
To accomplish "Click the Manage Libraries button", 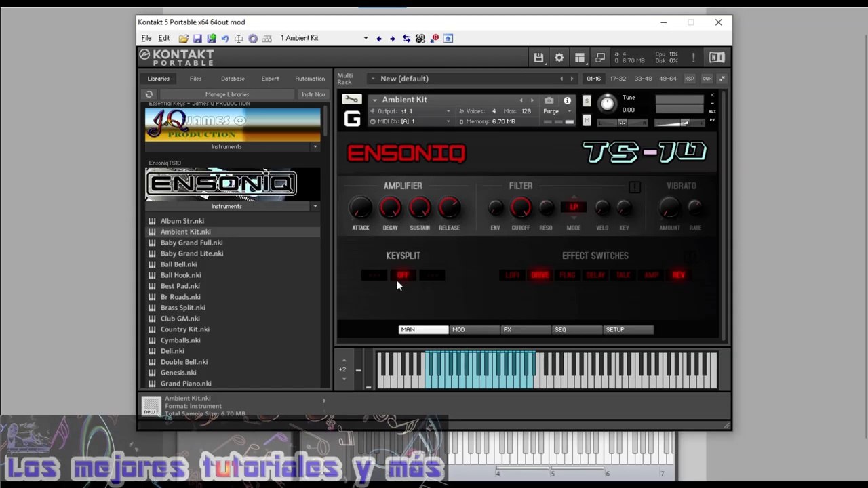I will click(x=227, y=94).
